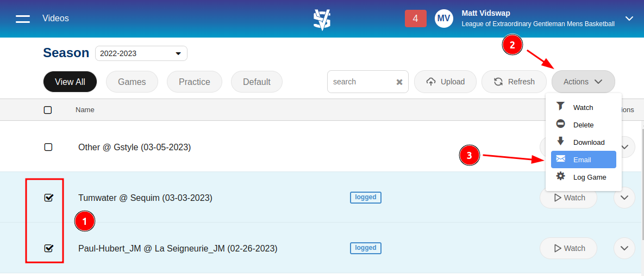
Task: Click the Vidswap logo in header
Action: click(x=322, y=20)
